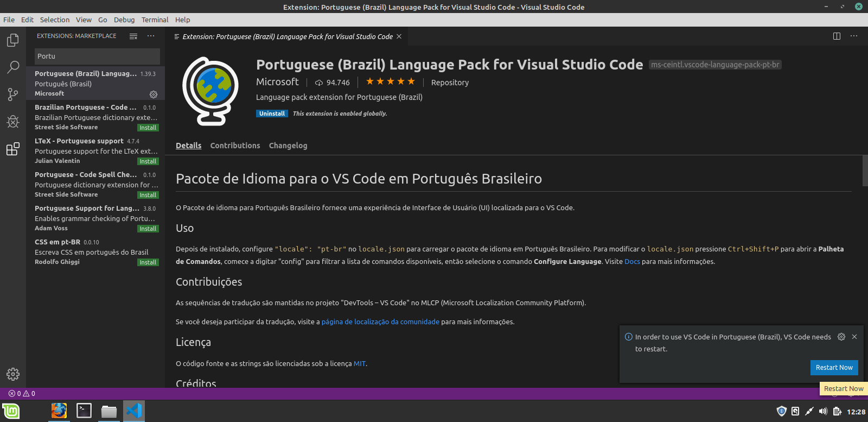This screenshot has height=422, width=868.
Task: Open notification settings gear icon
Action: pyautogui.click(x=841, y=337)
